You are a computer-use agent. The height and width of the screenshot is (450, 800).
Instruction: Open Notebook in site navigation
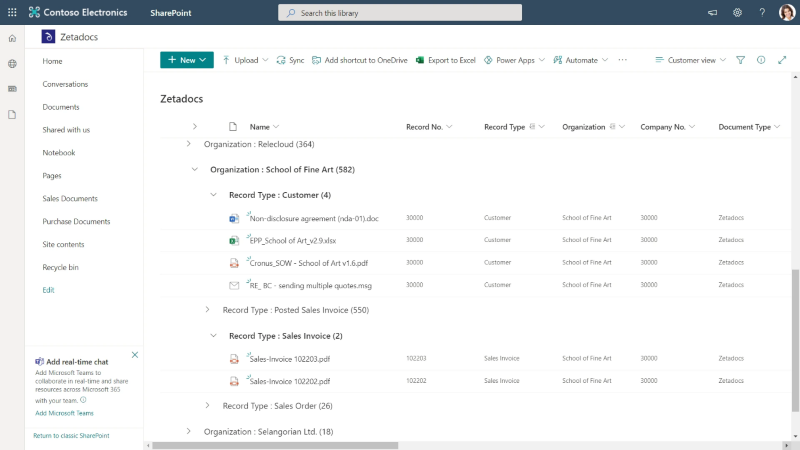[x=59, y=153]
